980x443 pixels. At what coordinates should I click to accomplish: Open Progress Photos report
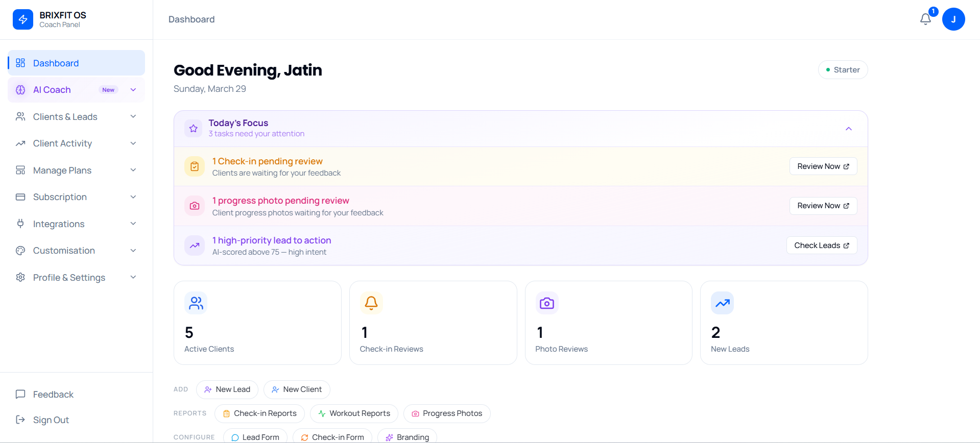[x=447, y=413]
